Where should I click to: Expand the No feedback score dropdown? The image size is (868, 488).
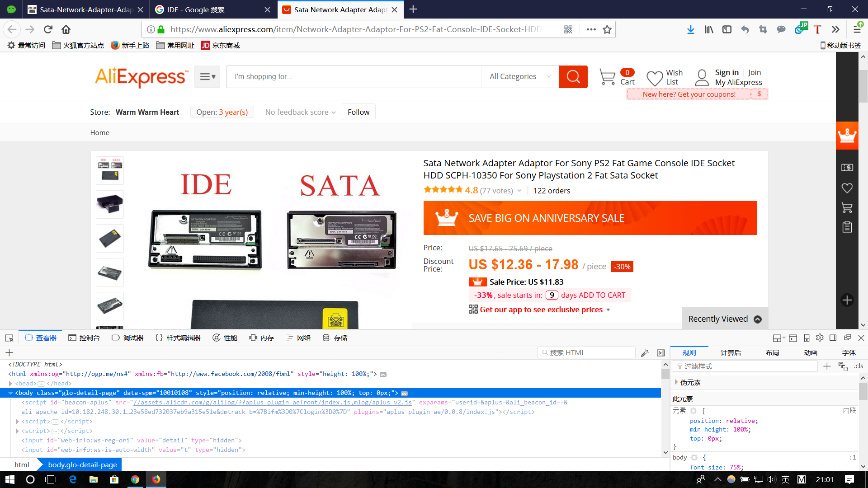[300, 112]
